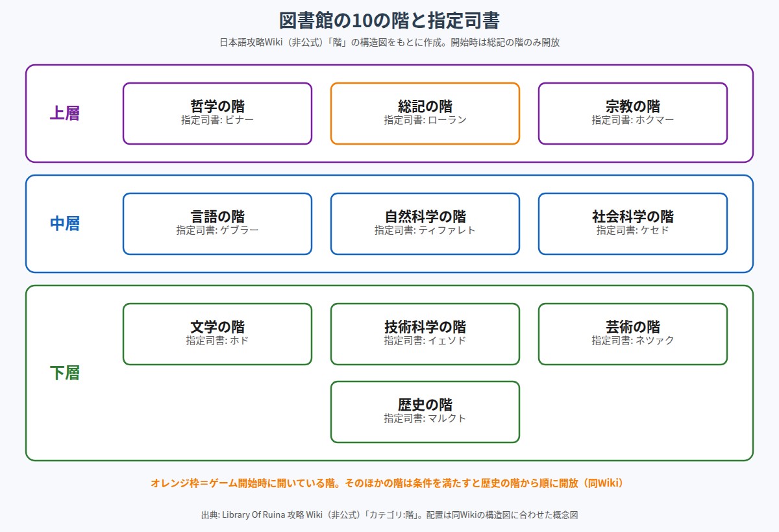
Task: Click the 宗教の階 box
Action: pos(633,114)
